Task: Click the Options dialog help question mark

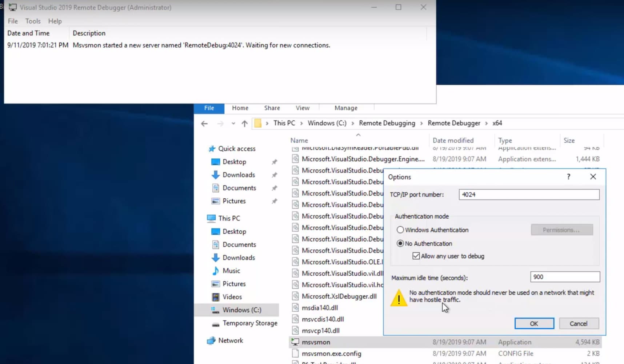Action: coord(568,177)
